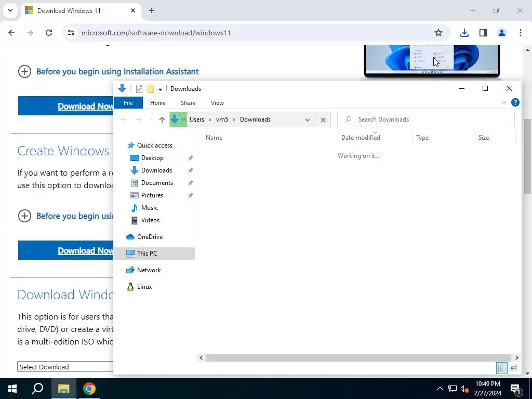This screenshot has height=399, width=532.
Task: Reload the Microsoft download page
Action: 49,33
